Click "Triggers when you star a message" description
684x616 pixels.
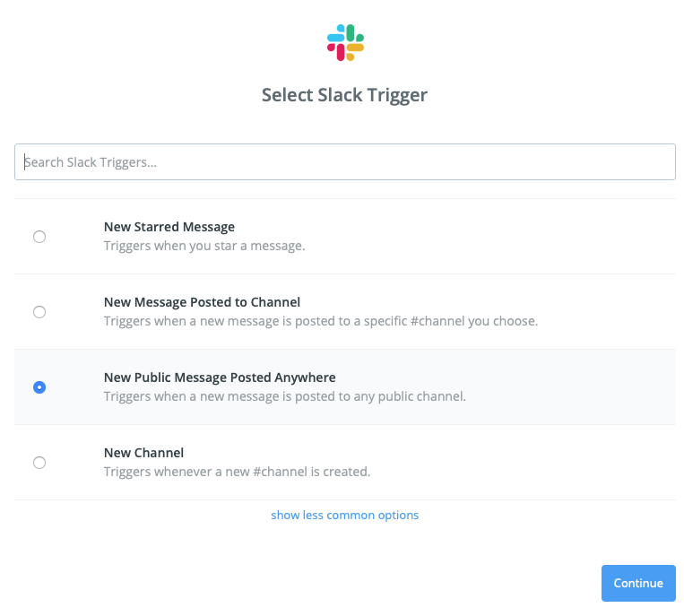point(204,246)
